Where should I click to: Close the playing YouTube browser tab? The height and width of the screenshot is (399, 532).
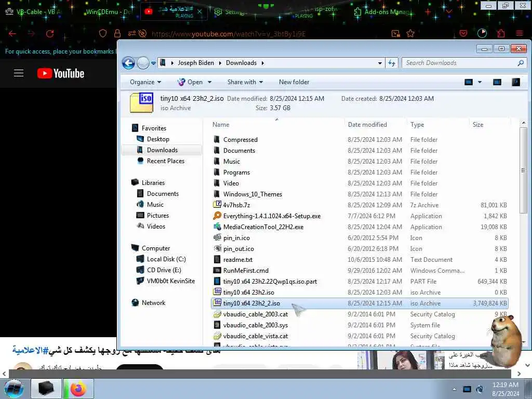pyautogui.click(x=199, y=11)
